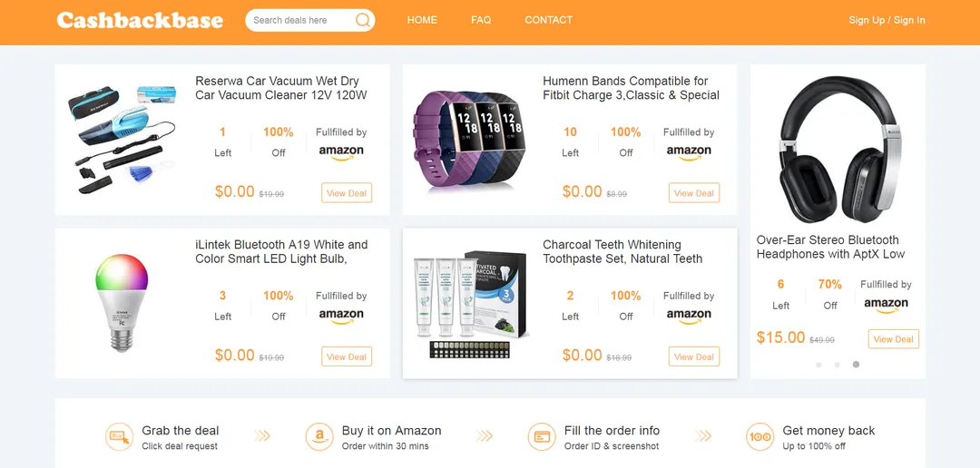The image size is (980, 468).
Task: Click the Get money back coin icon
Action: [x=760, y=437]
